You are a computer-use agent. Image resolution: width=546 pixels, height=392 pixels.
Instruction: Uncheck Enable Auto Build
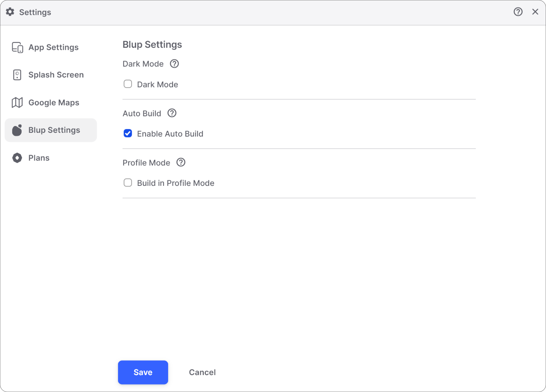pyautogui.click(x=128, y=133)
